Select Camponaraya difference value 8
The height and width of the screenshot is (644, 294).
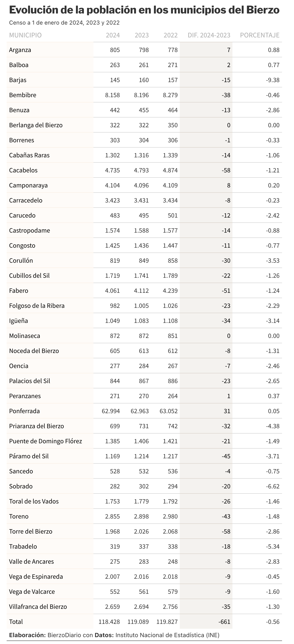pos(229,185)
